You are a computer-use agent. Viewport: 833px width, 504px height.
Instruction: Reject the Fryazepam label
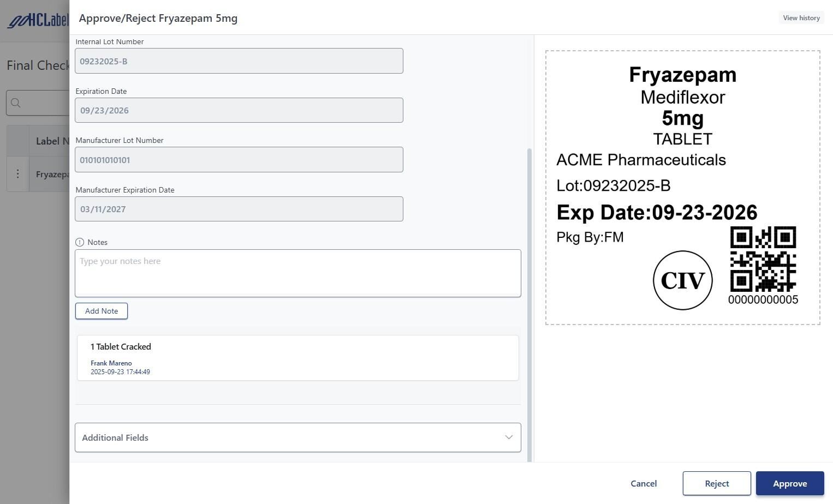click(716, 483)
